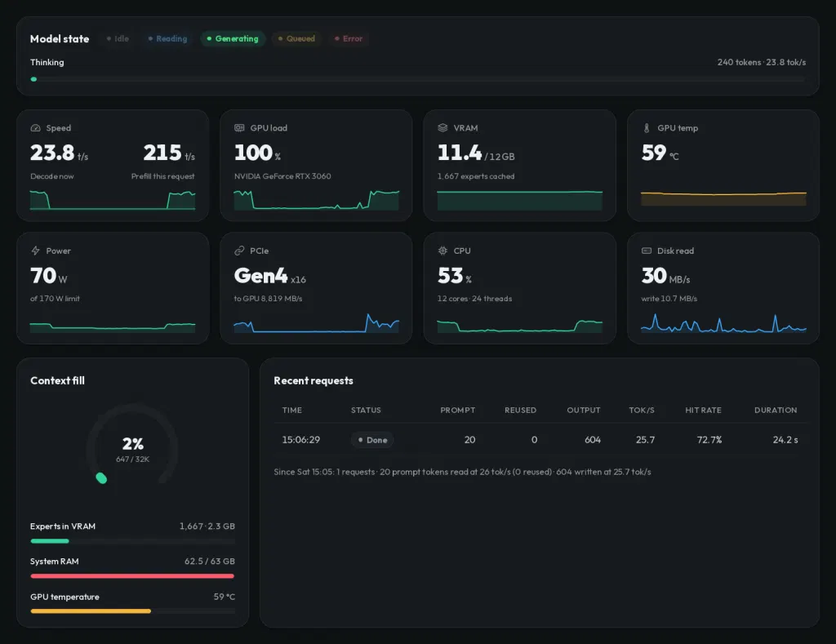The width and height of the screenshot is (836, 644).
Task: Click the DURATION column header
Action: tap(776, 410)
